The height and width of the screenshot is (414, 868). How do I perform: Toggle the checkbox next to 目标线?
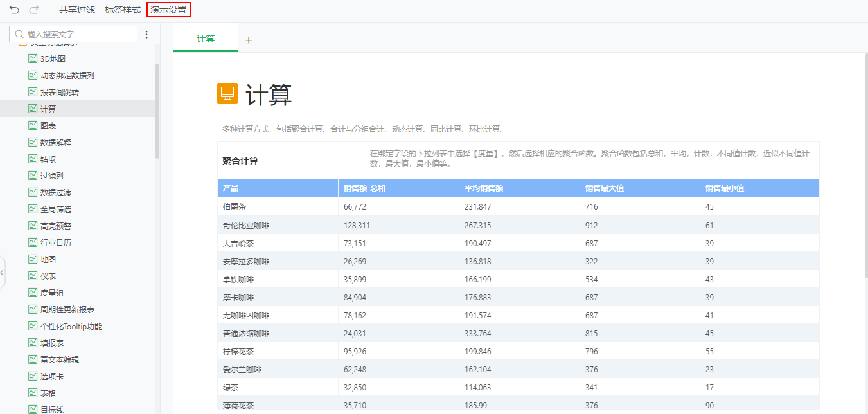[x=32, y=409]
